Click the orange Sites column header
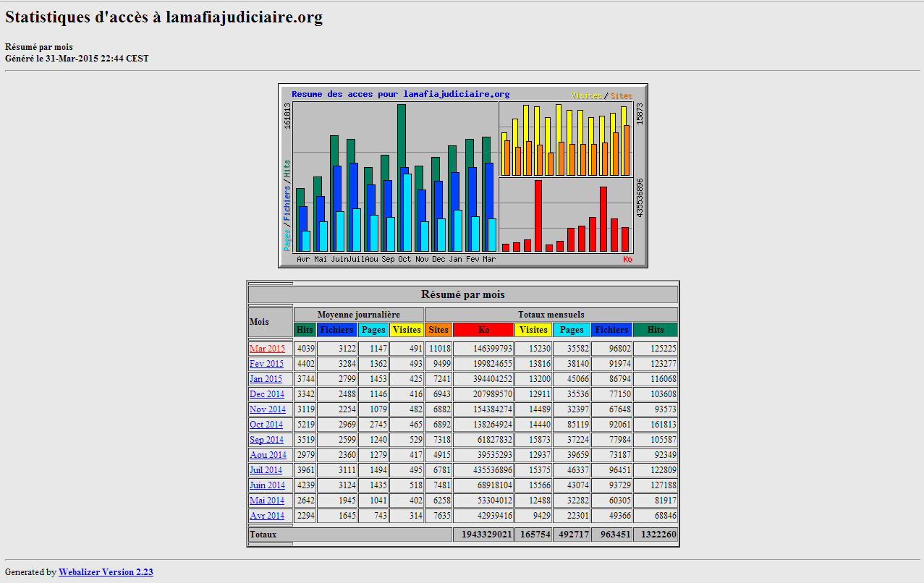 (x=438, y=330)
